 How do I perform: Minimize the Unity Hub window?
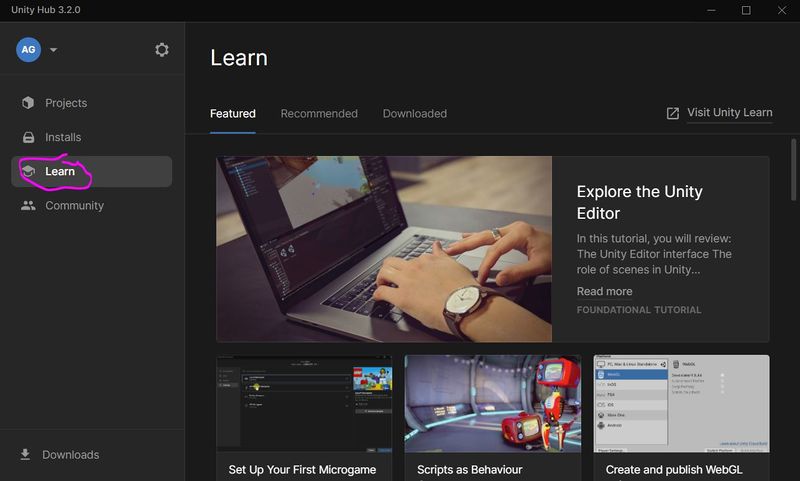pos(711,10)
